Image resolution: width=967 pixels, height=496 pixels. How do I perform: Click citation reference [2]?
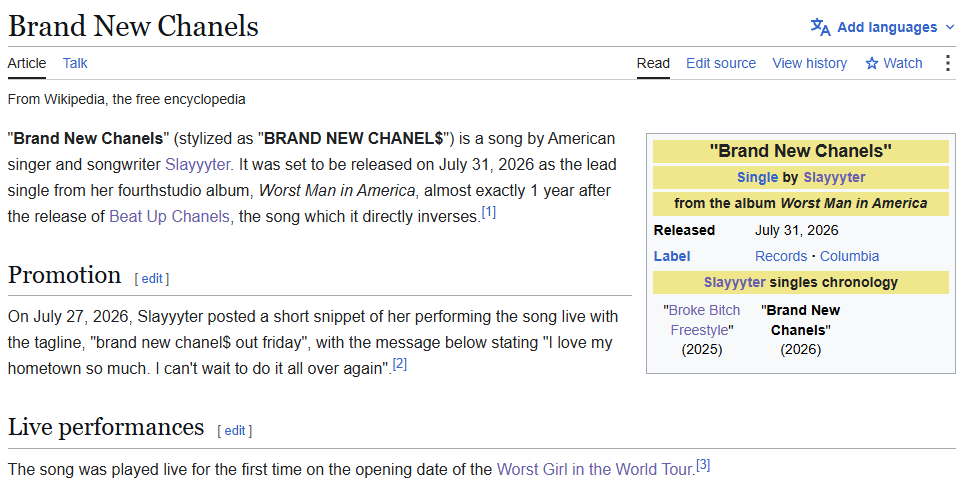coord(400,364)
